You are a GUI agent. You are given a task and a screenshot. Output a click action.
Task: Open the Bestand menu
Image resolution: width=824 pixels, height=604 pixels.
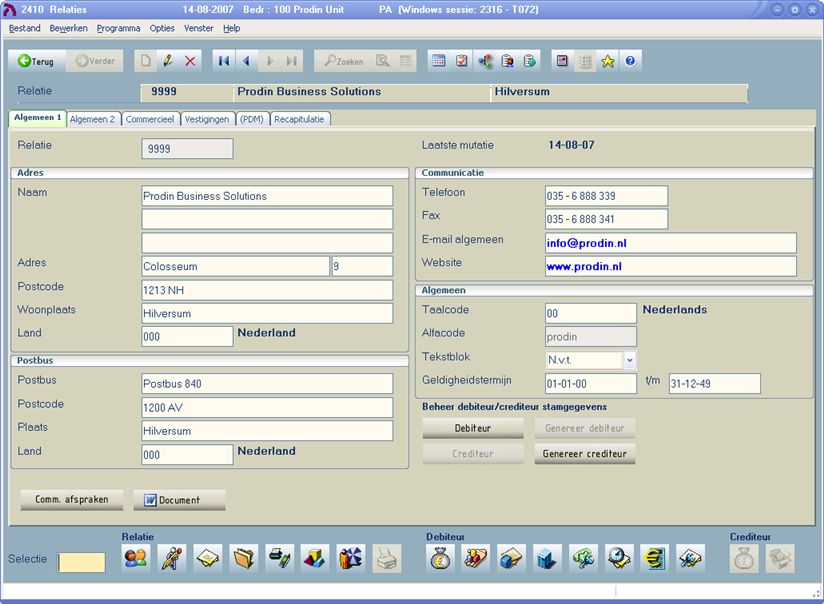[x=25, y=28]
